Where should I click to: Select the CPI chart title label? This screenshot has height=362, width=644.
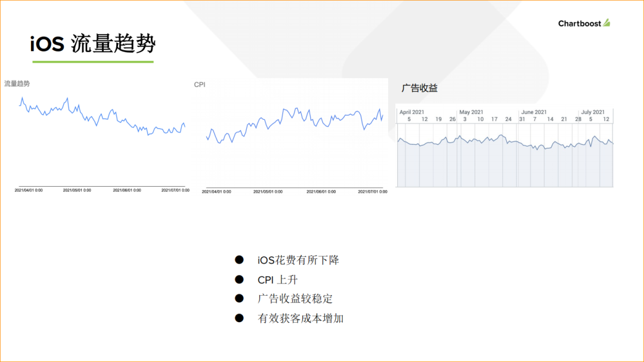point(199,84)
